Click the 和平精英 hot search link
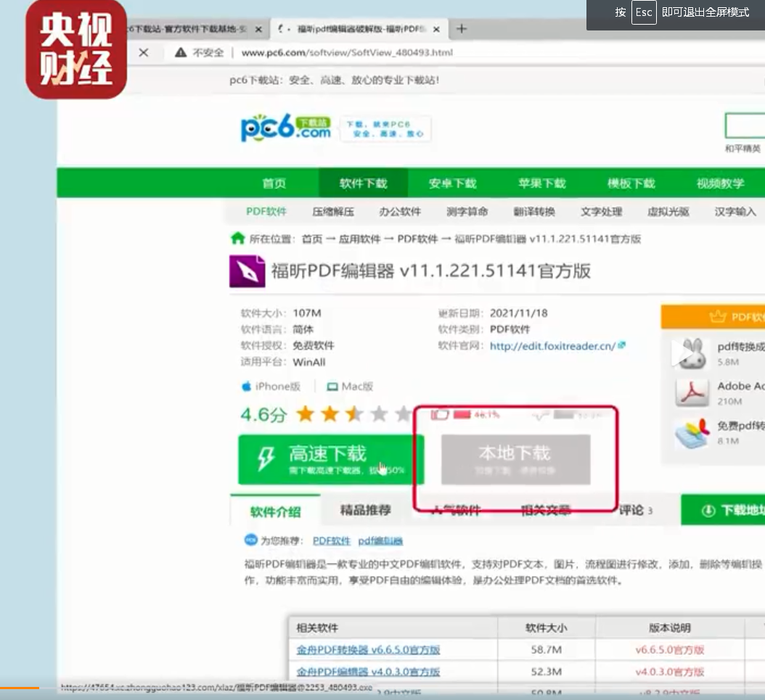Image resolution: width=765 pixels, height=700 pixels. pyautogui.click(x=742, y=148)
